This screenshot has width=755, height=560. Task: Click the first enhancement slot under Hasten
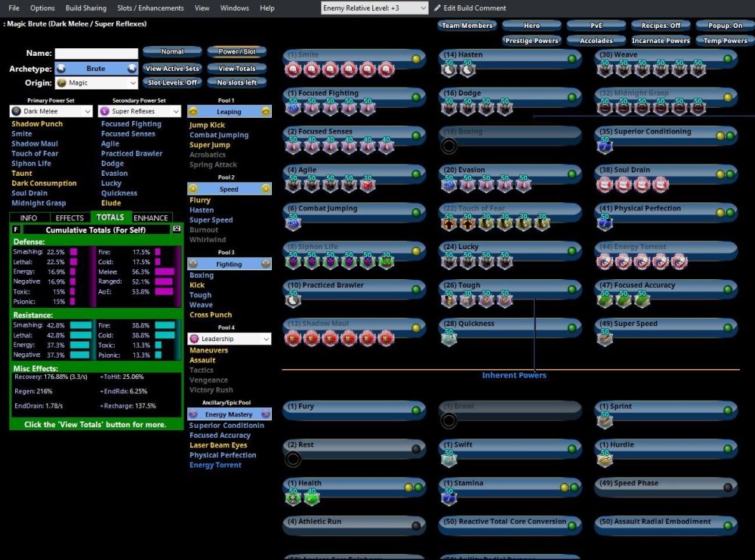[x=449, y=70]
